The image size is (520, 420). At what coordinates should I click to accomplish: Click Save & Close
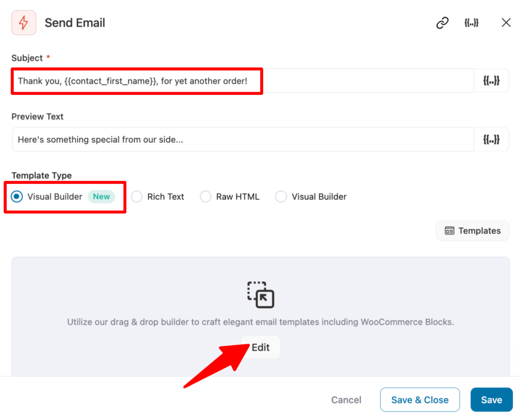tap(419, 400)
